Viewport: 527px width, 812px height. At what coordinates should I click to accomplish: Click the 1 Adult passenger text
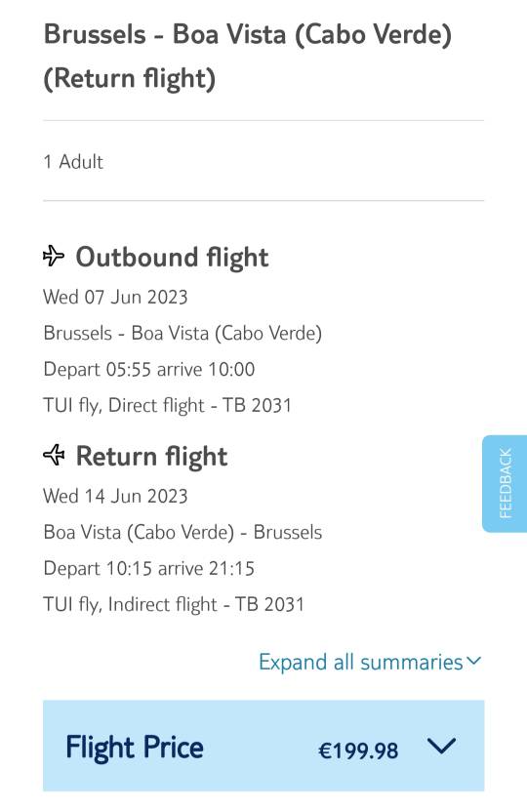tap(73, 162)
